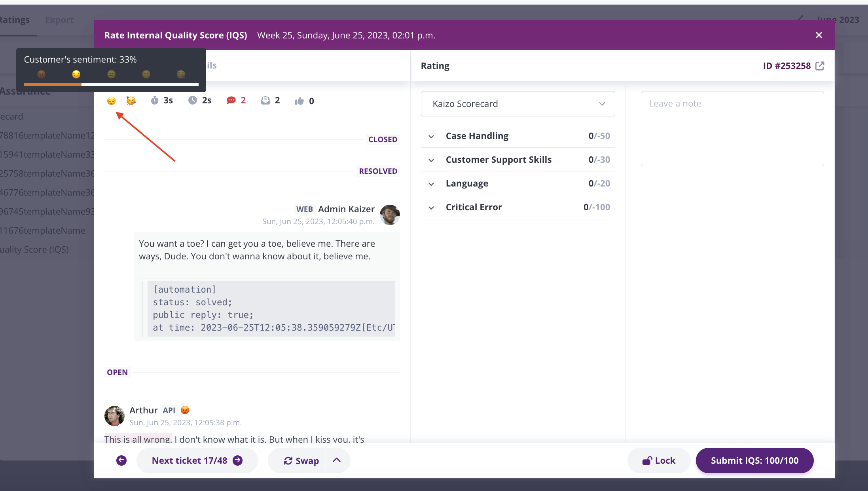Go to previous ticket arrow button
Image resolution: width=868 pixels, height=491 pixels.
pos(121,461)
